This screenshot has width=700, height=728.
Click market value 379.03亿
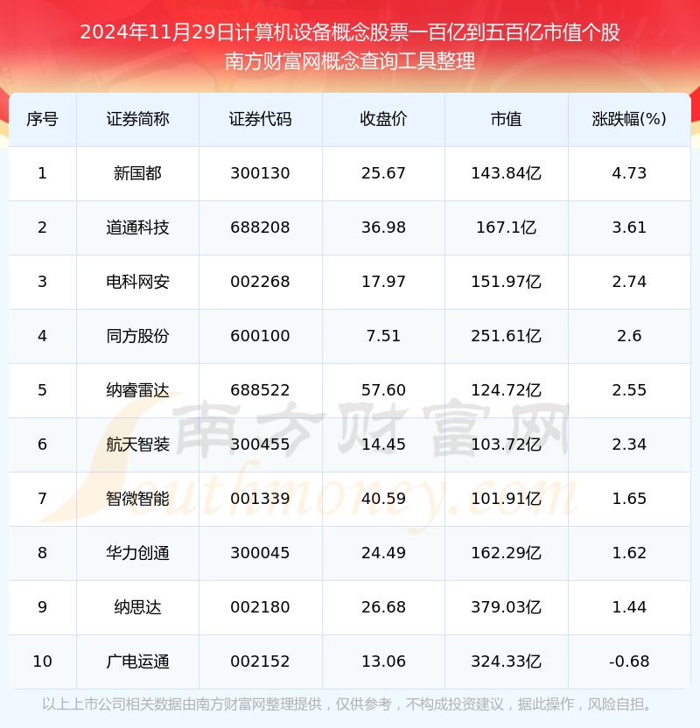[506, 607]
